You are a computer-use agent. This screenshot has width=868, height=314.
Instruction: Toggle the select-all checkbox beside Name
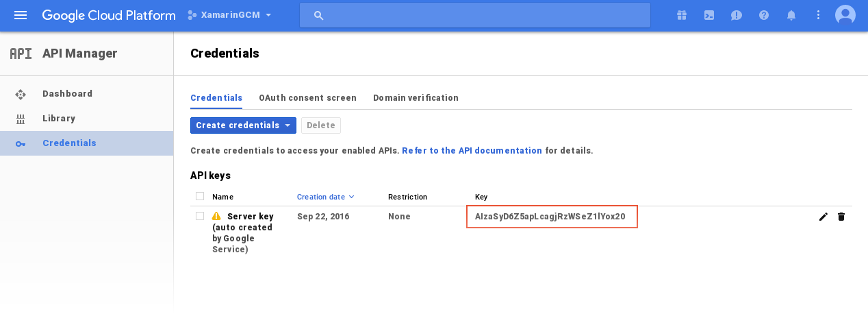(x=200, y=196)
